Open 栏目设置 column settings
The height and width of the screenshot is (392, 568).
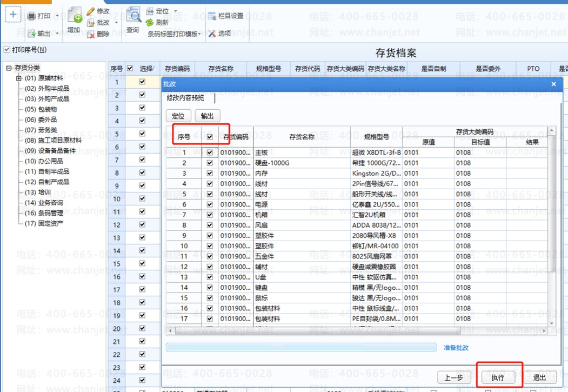(225, 16)
